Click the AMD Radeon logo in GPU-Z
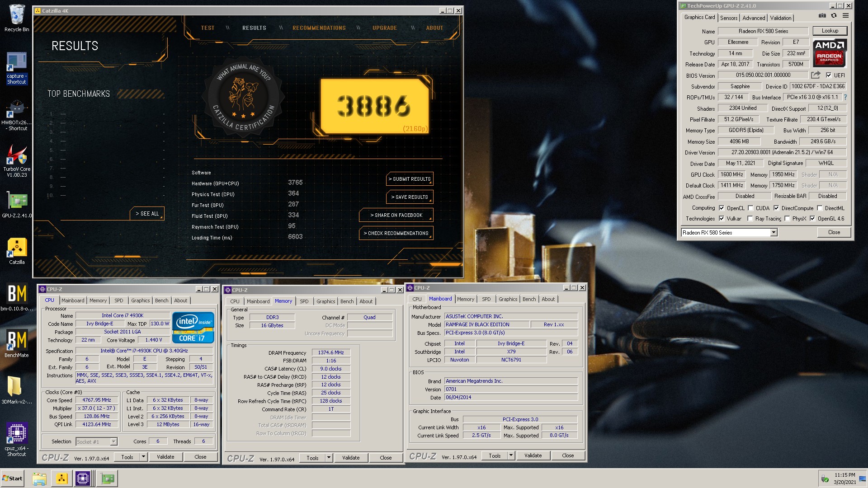The width and height of the screenshot is (868, 488). point(830,53)
